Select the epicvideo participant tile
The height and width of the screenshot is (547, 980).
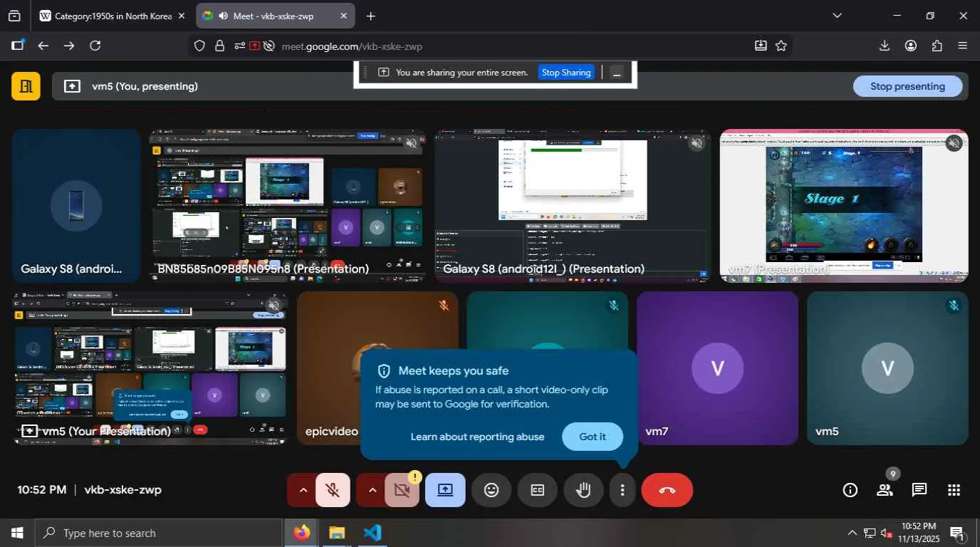(377, 368)
